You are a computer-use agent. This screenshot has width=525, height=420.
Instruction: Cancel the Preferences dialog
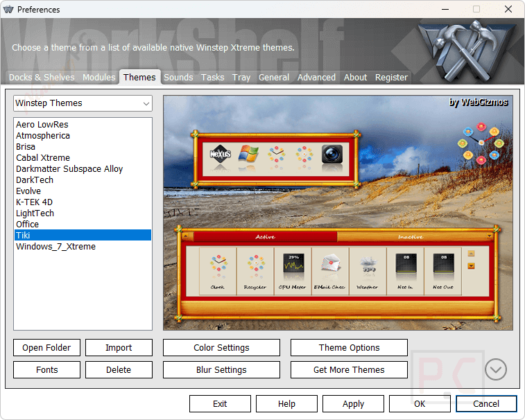click(486, 404)
